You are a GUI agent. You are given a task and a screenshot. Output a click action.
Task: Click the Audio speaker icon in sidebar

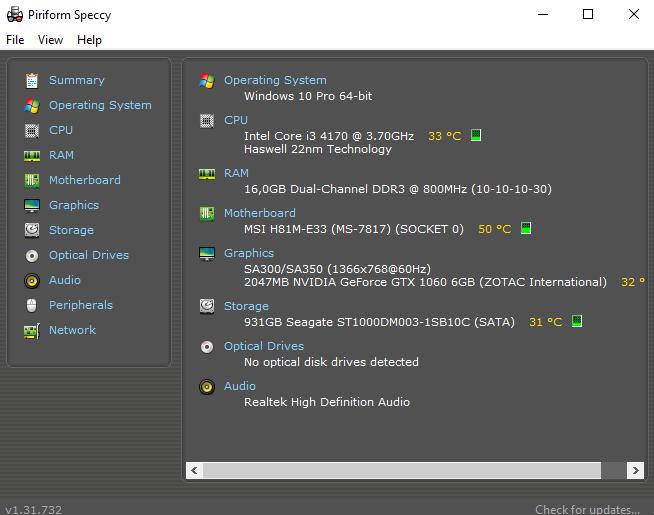point(32,281)
